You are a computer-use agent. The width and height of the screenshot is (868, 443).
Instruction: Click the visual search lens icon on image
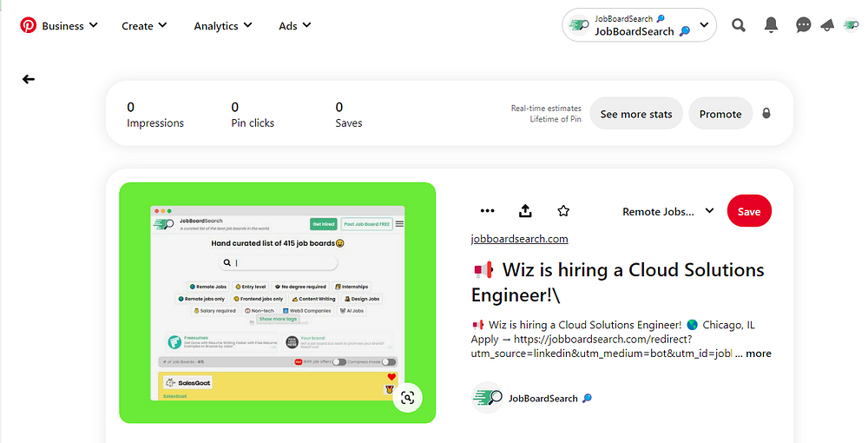pos(407,398)
